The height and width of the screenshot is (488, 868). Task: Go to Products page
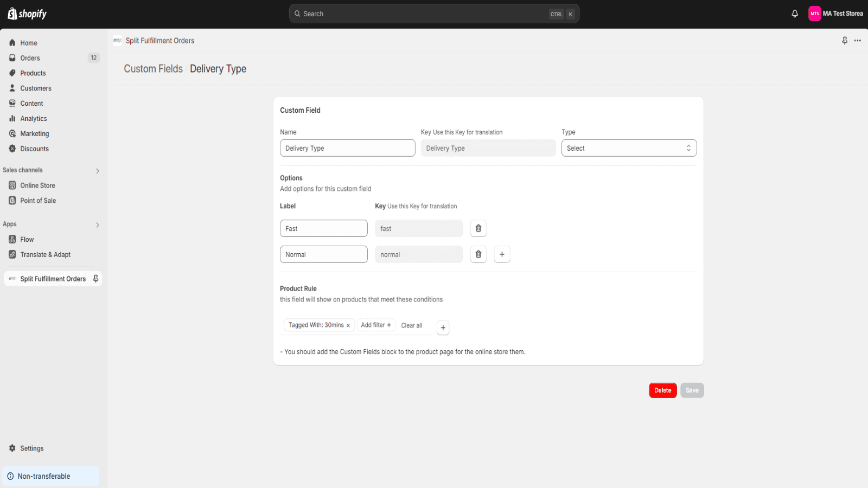coord(33,73)
